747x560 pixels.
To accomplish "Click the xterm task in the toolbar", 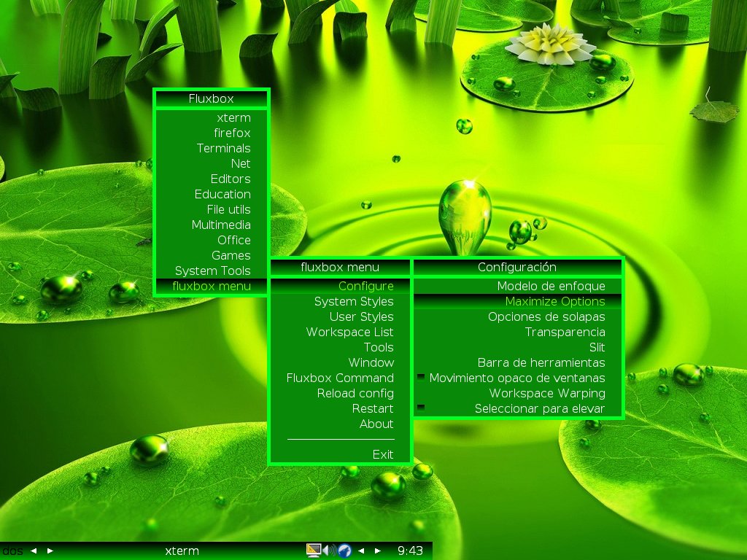I will tap(182, 551).
